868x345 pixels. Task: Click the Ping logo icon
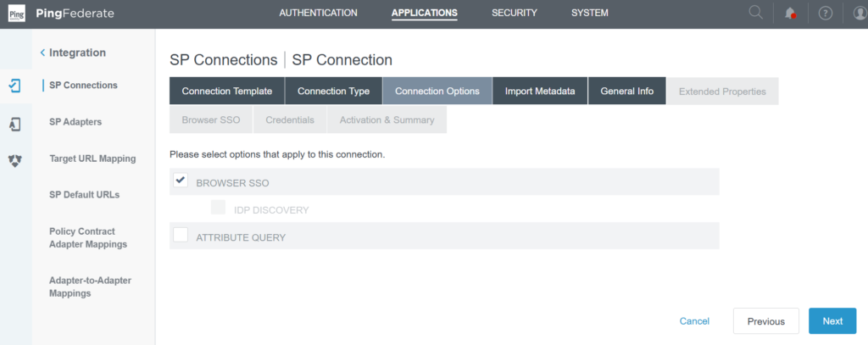click(x=17, y=14)
